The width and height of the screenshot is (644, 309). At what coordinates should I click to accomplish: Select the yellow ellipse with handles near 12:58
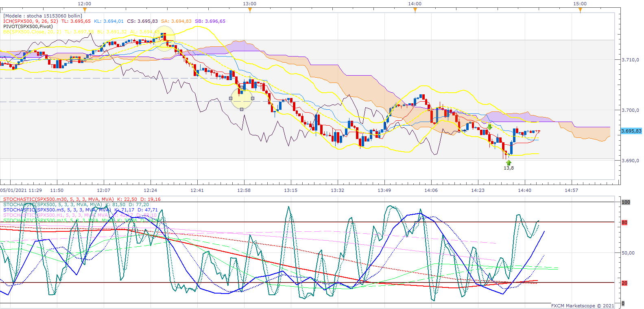pyautogui.click(x=242, y=98)
